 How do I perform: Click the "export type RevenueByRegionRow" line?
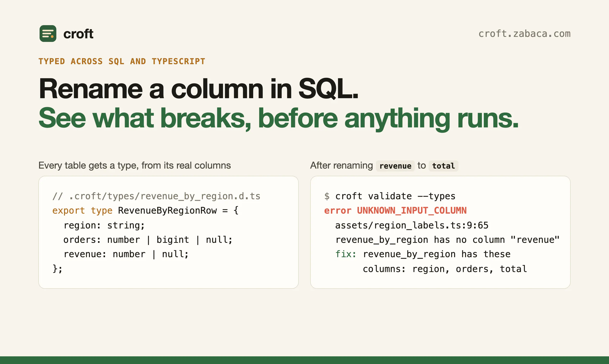[145, 210]
